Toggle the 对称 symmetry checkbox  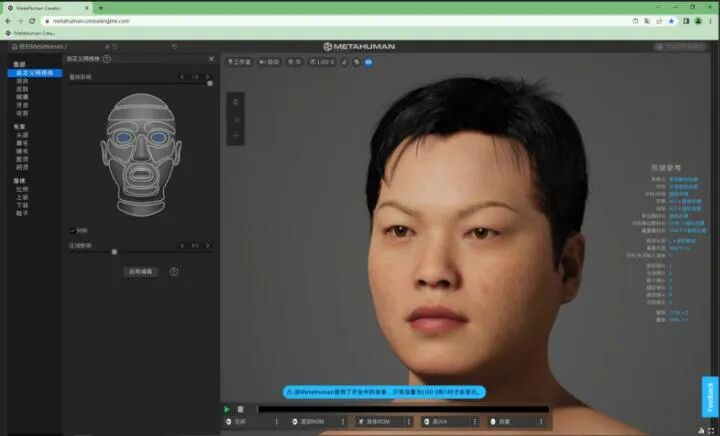coord(73,230)
